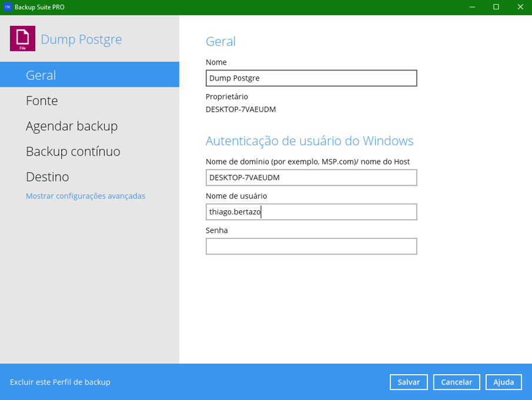The image size is (532, 400).
Task: Close the Backup Suite PRO window
Action: 520,7
